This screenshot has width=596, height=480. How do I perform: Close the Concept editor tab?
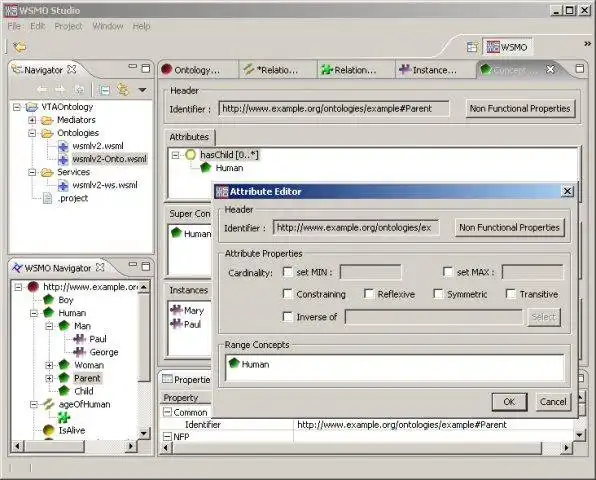(550, 69)
